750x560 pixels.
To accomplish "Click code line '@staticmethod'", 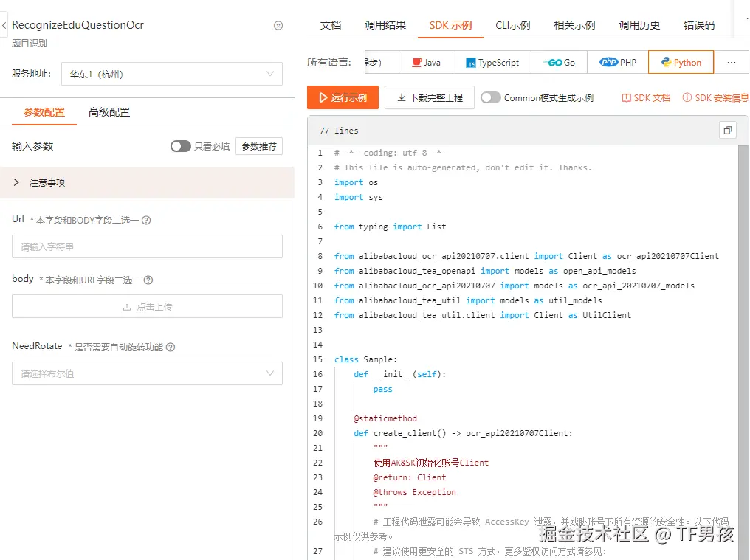I will (x=385, y=418).
